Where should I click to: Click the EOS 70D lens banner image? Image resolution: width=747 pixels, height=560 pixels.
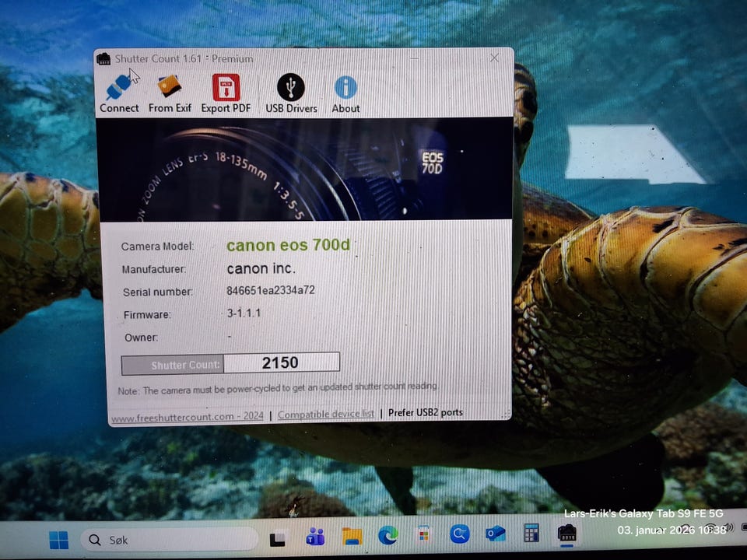tap(305, 170)
